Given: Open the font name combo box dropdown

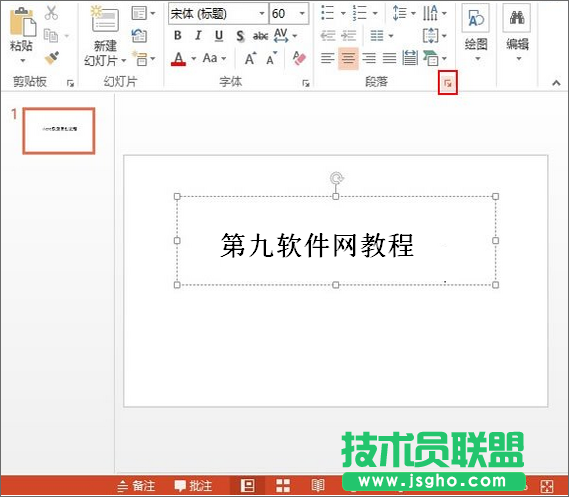Looking at the screenshot, I should click(x=262, y=13).
